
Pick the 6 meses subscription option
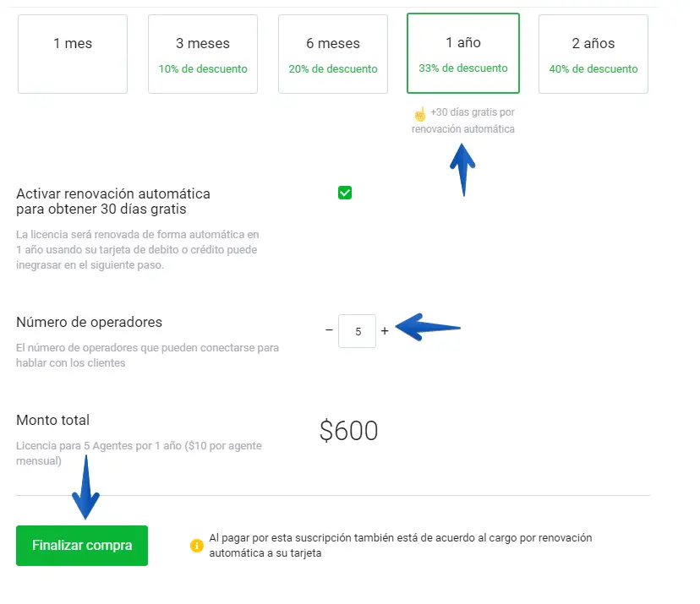pos(333,53)
